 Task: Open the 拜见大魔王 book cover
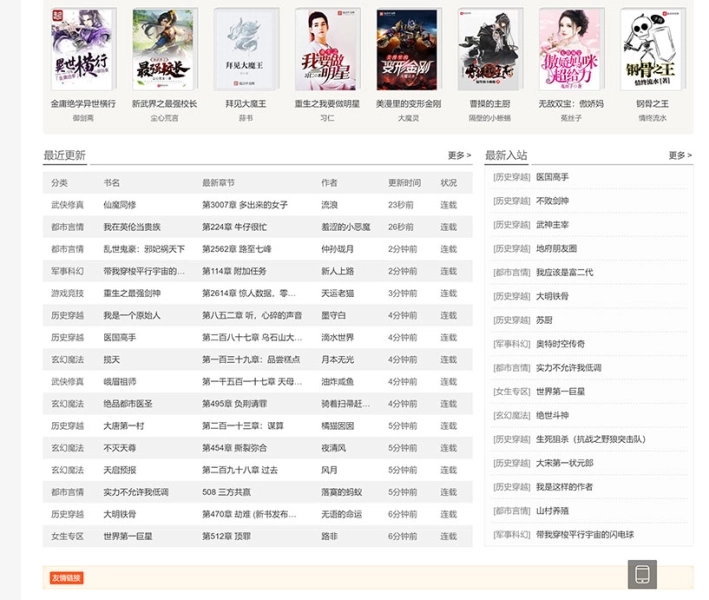tap(245, 49)
